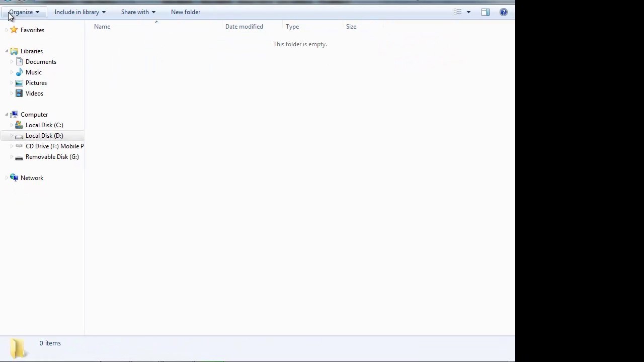The height and width of the screenshot is (362, 644).
Task: Click the CD Drive (F:) disc icon
Action: coord(19,146)
